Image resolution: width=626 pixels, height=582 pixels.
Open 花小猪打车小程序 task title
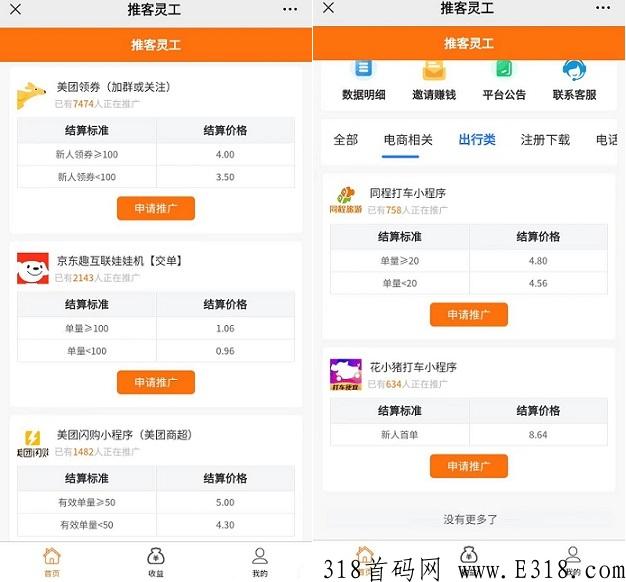[413, 367]
